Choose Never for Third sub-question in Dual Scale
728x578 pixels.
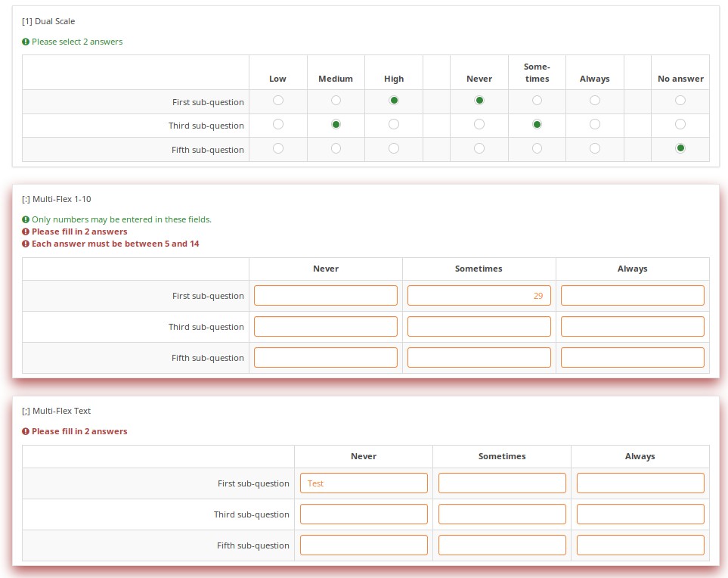point(479,124)
